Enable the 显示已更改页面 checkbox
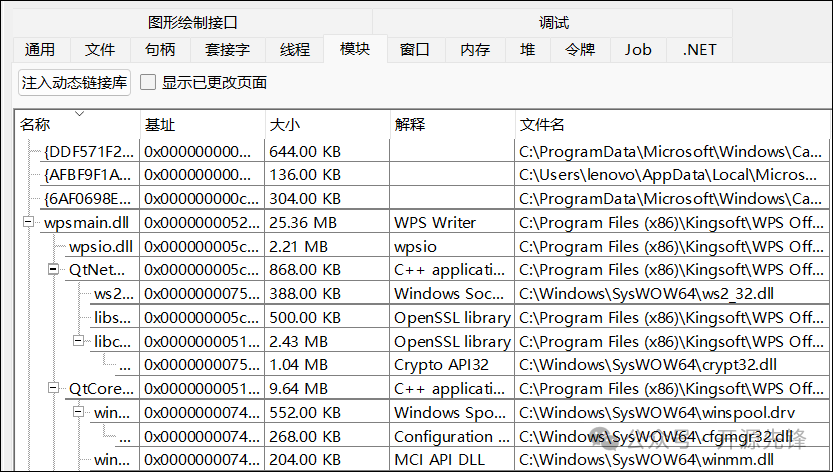The image size is (833, 472). click(x=149, y=83)
